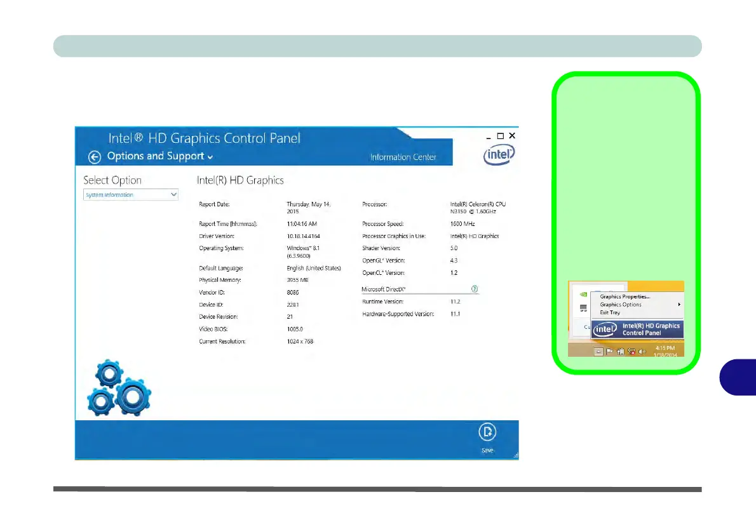Click the Intel logo in header
The width and height of the screenshot is (756, 532).
coord(499,155)
